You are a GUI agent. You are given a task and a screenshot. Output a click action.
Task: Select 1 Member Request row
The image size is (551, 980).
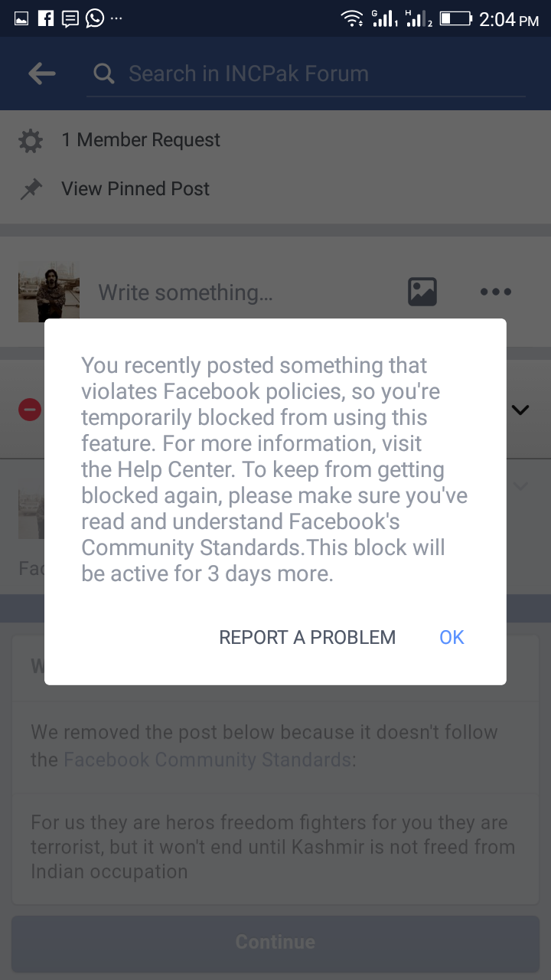275,140
